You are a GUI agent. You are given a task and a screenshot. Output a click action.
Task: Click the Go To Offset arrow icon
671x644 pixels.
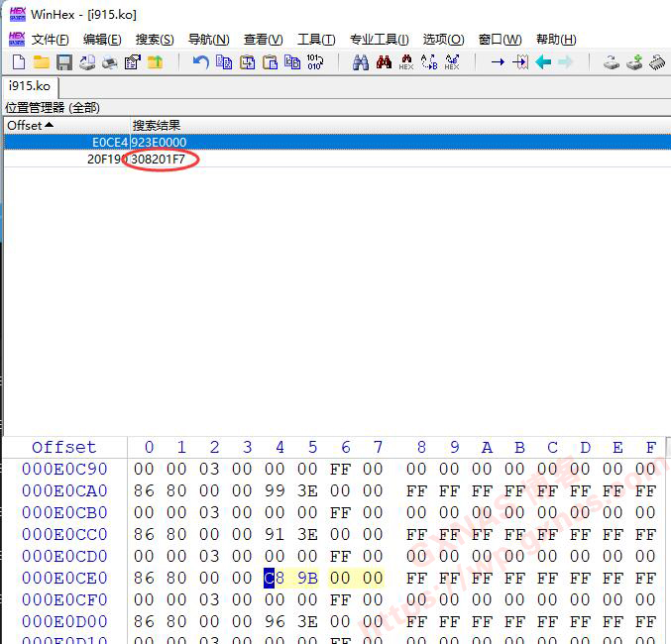tap(498, 62)
